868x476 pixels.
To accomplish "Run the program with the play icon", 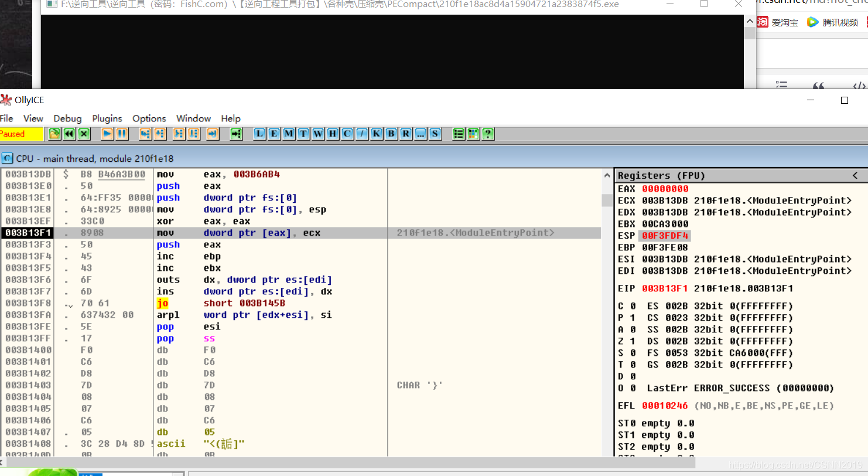I will pos(107,134).
